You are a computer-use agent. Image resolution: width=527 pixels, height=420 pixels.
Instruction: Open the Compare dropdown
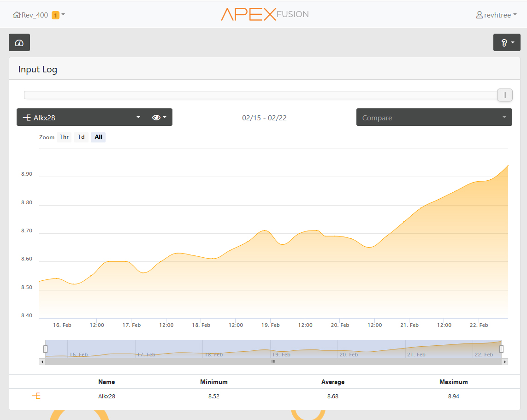pyautogui.click(x=434, y=117)
